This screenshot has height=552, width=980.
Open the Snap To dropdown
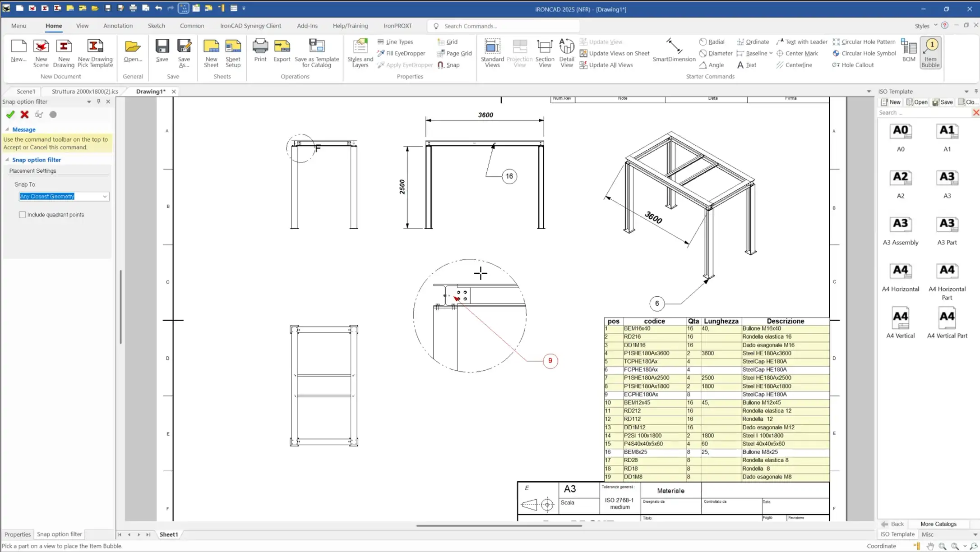[105, 196]
